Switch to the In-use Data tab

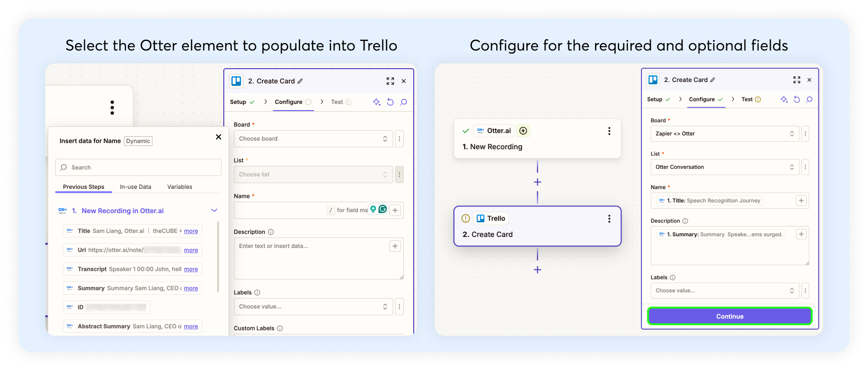(136, 187)
